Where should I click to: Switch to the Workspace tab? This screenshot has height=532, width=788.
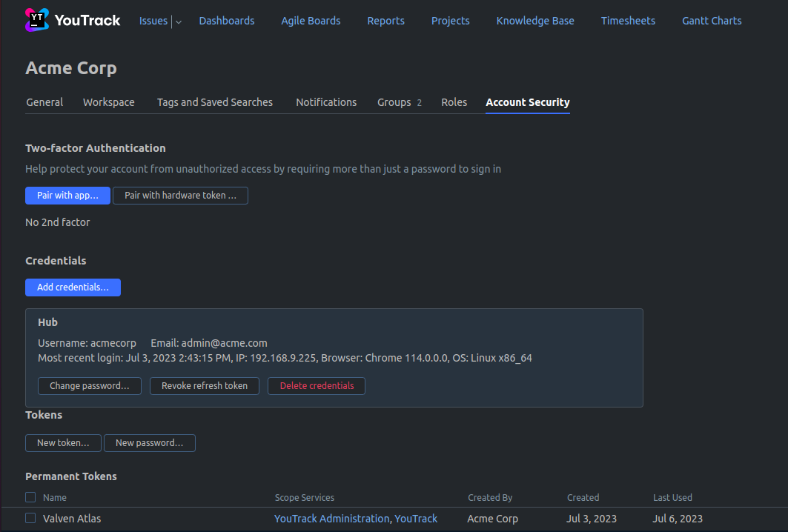(x=108, y=102)
